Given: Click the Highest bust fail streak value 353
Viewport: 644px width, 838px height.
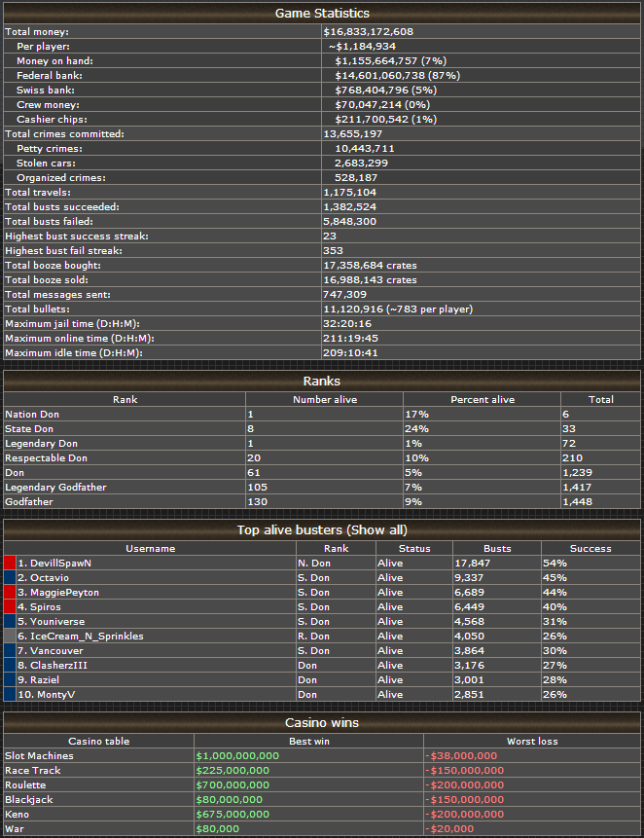Looking at the screenshot, I should (x=333, y=251).
